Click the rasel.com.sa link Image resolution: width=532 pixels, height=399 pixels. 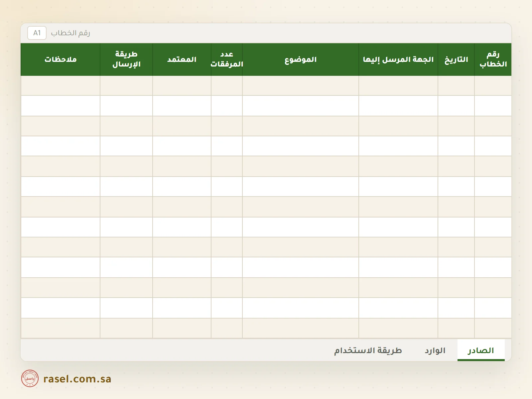point(77,379)
